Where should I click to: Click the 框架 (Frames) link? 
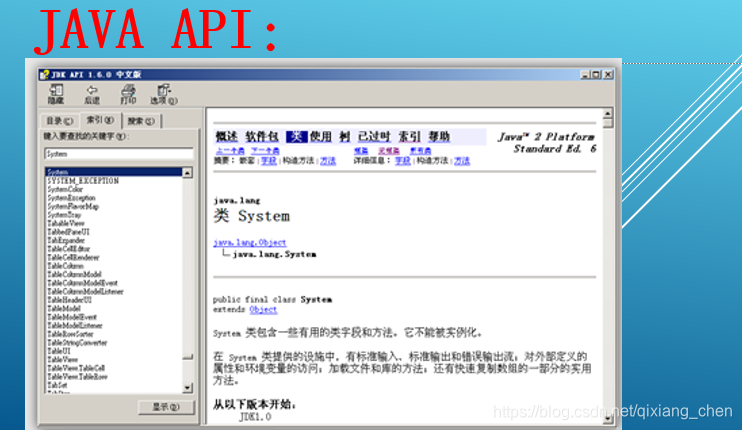(361, 151)
